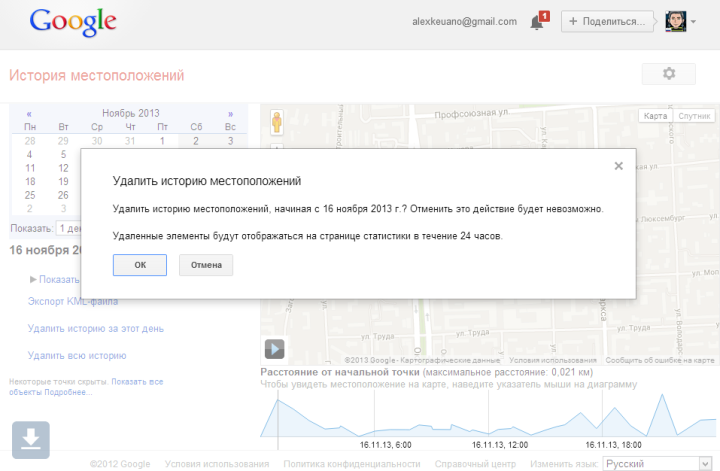The width and height of the screenshot is (720, 471).
Task: Click the Подробнее link
Action: click(x=68, y=392)
